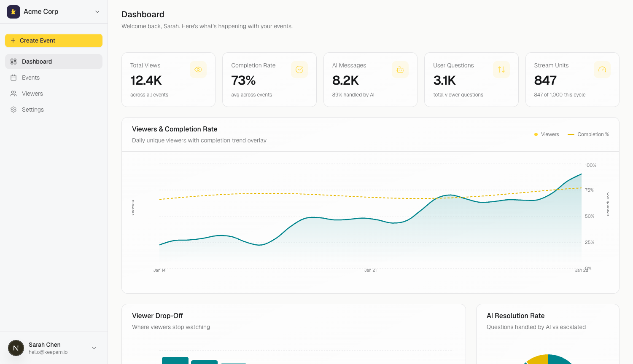
Task: Navigate to the Events section
Action: coord(30,78)
